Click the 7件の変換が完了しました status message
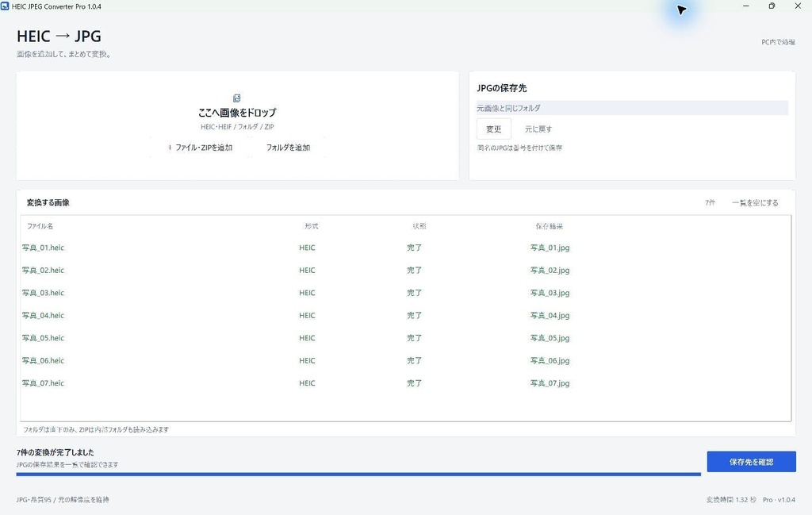Image resolution: width=812 pixels, height=515 pixels. pos(55,452)
